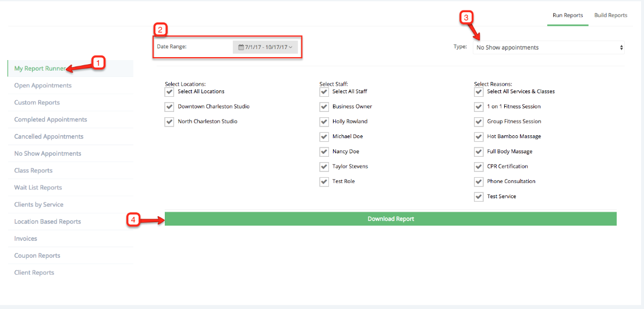The image size is (644, 309).
Task: Uncheck the Select All Staff checkbox
Action: pos(324,92)
